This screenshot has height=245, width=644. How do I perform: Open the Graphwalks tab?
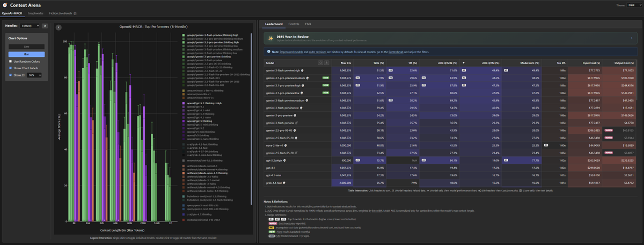pyautogui.click(x=35, y=13)
